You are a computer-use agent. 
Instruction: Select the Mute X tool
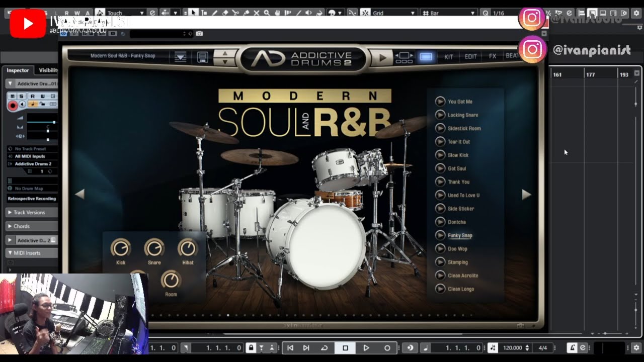coord(257,13)
